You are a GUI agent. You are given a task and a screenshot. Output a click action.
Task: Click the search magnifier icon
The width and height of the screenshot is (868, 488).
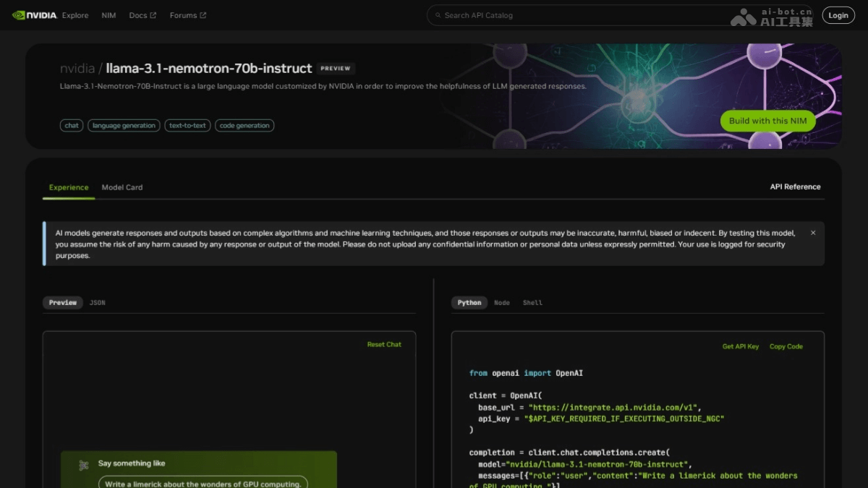(437, 15)
